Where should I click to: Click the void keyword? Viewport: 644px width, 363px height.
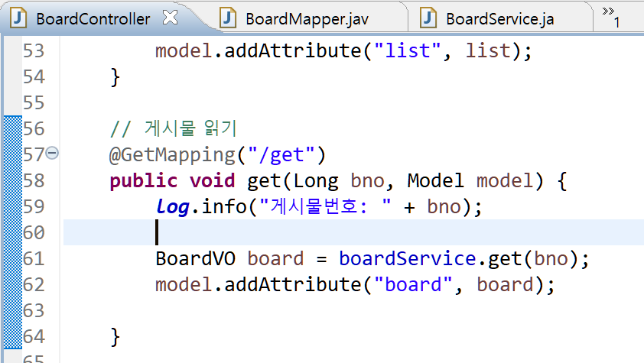[212, 181]
